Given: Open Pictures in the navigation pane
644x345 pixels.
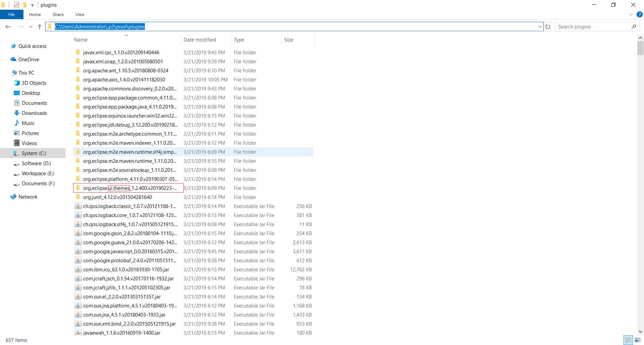Looking at the screenshot, I should [30, 133].
